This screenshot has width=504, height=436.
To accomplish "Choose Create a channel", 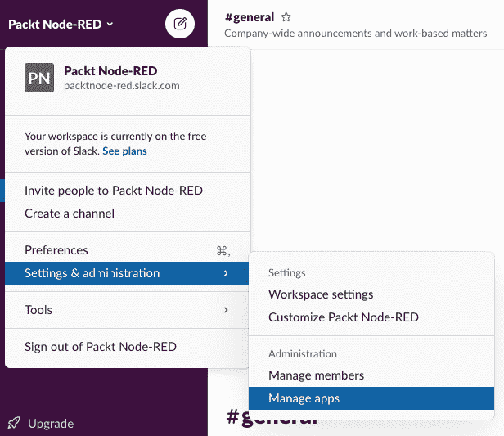I will tap(128, 214).
